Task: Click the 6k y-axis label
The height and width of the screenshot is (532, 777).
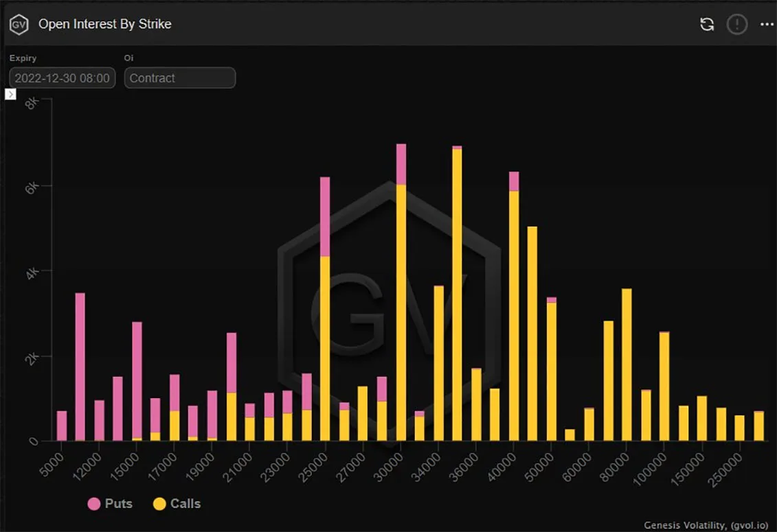Action: pyautogui.click(x=32, y=188)
